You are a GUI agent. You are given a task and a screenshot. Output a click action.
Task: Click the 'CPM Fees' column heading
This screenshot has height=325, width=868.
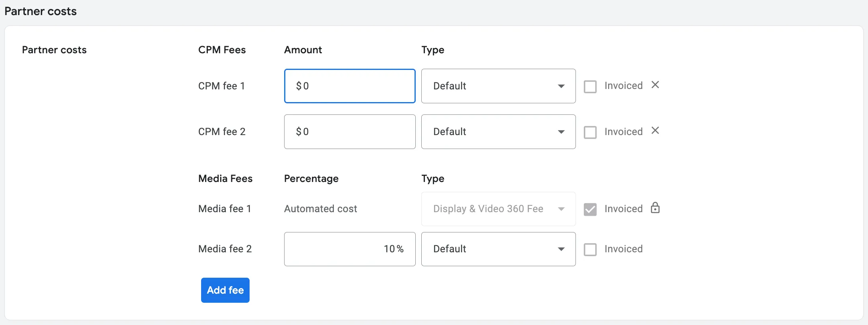click(222, 50)
